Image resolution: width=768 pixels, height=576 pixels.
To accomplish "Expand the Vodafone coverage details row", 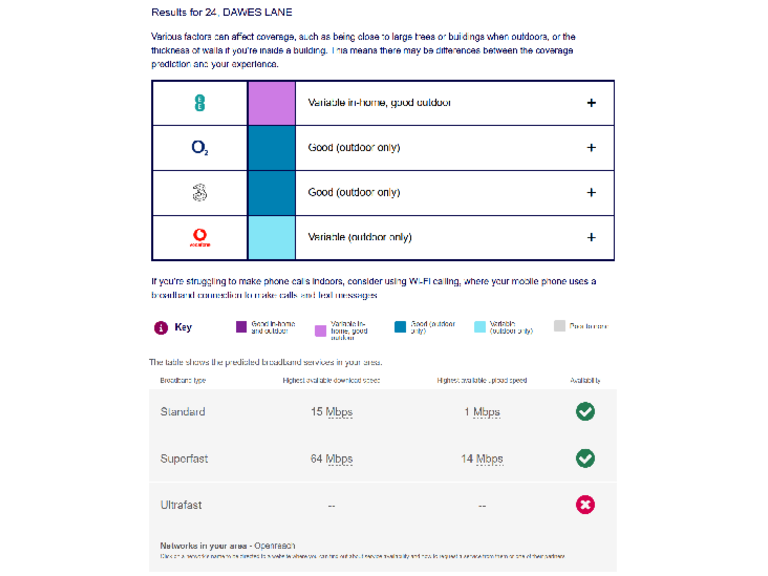I will [591, 238].
